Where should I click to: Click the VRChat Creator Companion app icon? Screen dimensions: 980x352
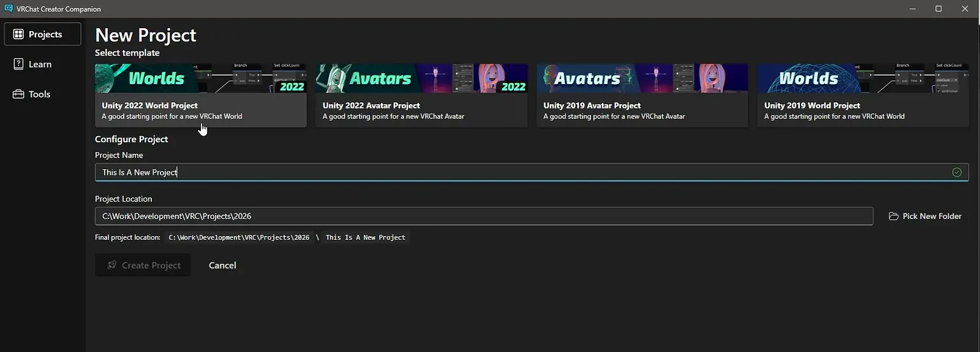(9, 9)
